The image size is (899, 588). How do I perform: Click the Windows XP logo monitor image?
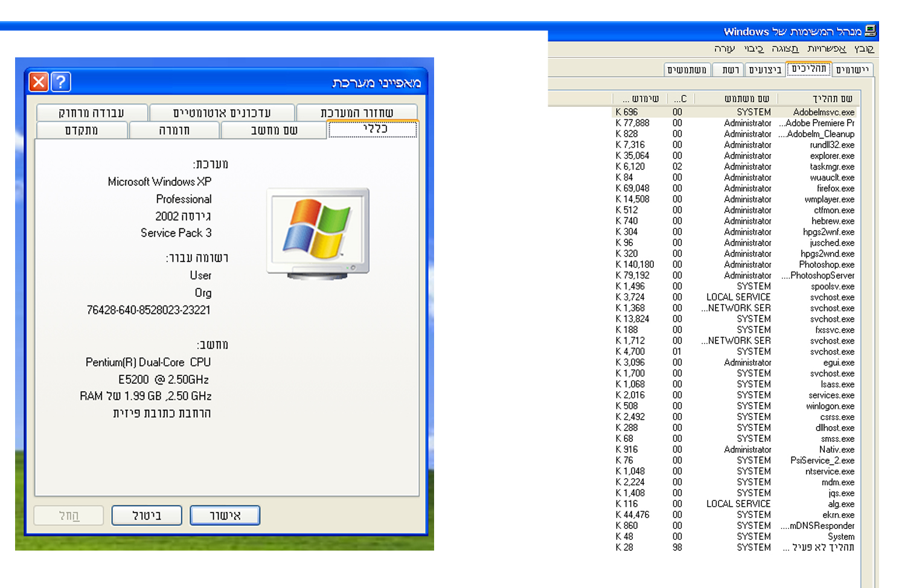coord(318,234)
